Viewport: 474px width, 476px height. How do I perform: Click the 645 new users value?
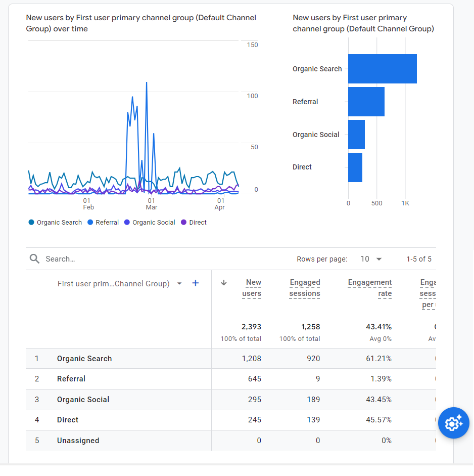(x=255, y=379)
